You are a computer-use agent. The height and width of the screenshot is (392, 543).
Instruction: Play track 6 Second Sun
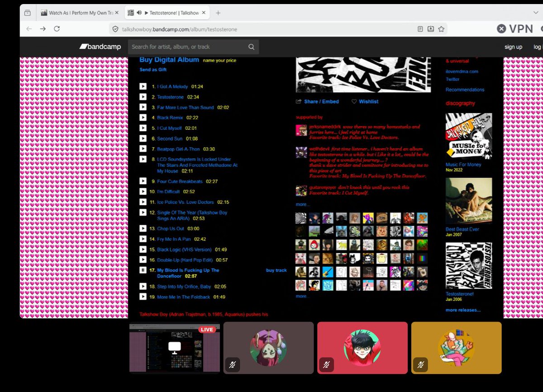pos(143,138)
